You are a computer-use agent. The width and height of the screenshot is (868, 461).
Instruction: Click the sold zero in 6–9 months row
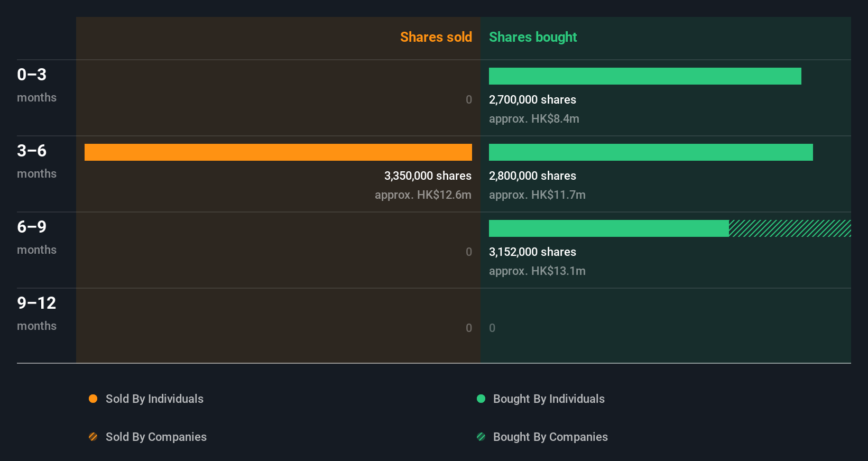click(468, 252)
